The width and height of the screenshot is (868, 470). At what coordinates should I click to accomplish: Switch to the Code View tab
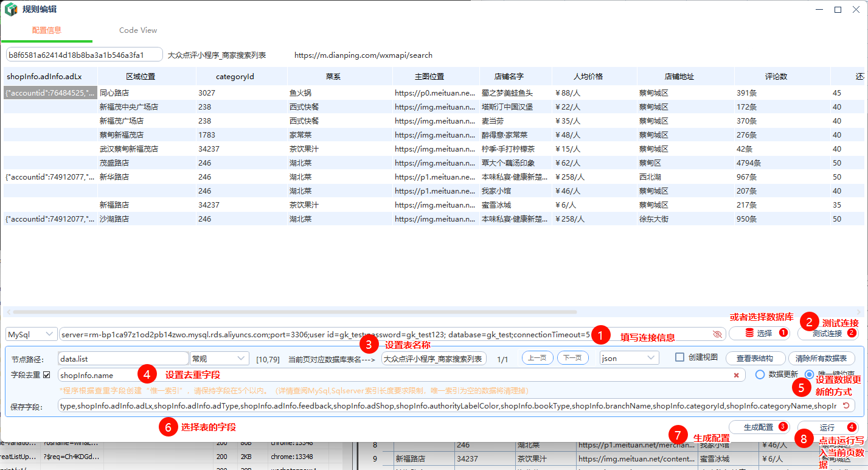[x=138, y=30]
